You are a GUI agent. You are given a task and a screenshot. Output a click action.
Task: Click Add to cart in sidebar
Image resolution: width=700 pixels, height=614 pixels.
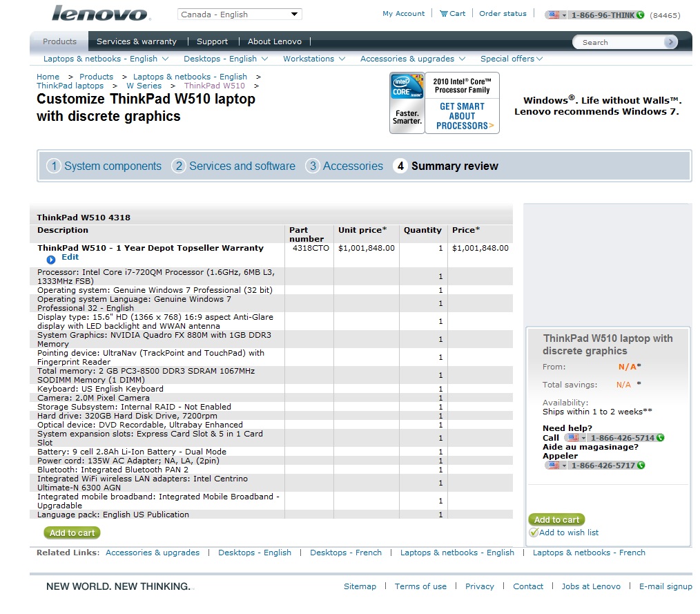pyautogui.click(x=556, y=519)
